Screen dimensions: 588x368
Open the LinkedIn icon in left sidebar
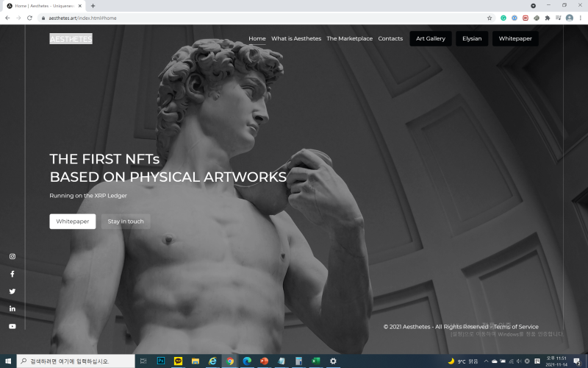coord(12,308)
